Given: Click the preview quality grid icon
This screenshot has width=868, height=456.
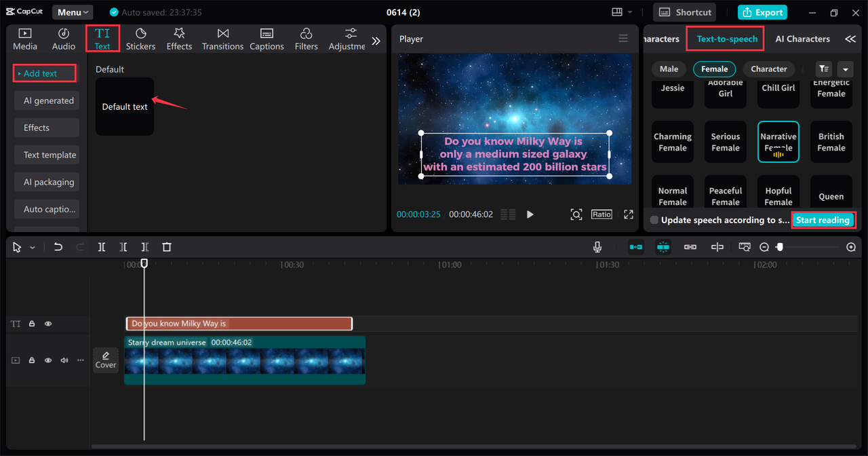Looking at the screenshot, I should [x=508, y=214].
